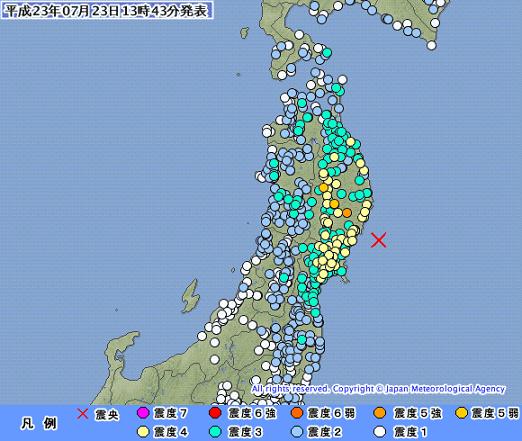522x441 pixels.
Task: Click the gold 震度5弱 legend circle
Action: tap(461, 413)
